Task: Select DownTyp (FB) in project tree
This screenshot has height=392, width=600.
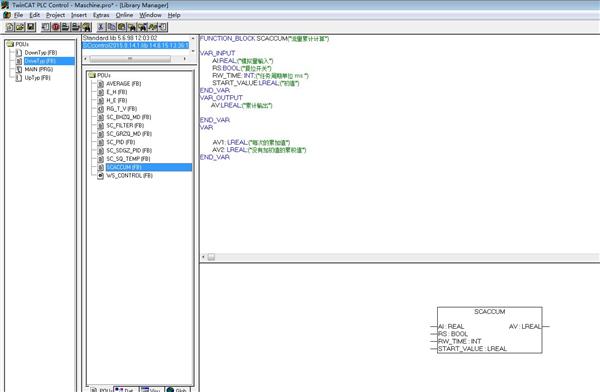Action: tap(41, 52)
